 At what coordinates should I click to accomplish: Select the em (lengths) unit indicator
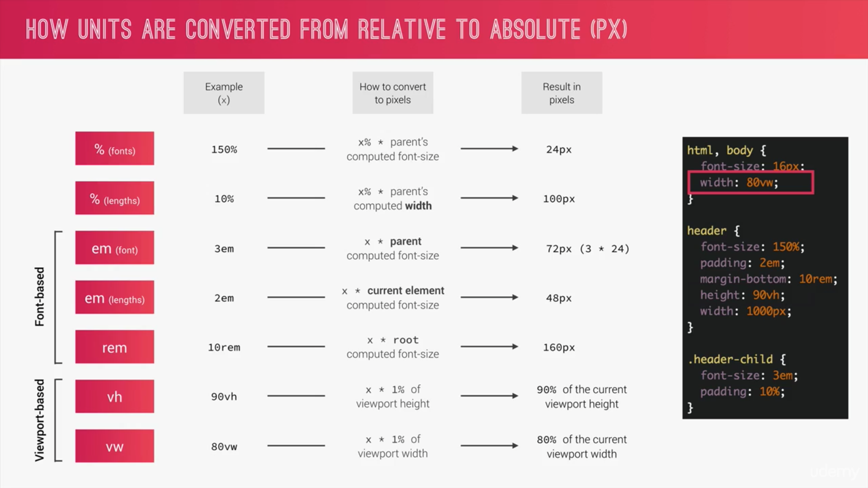point(114,298)
